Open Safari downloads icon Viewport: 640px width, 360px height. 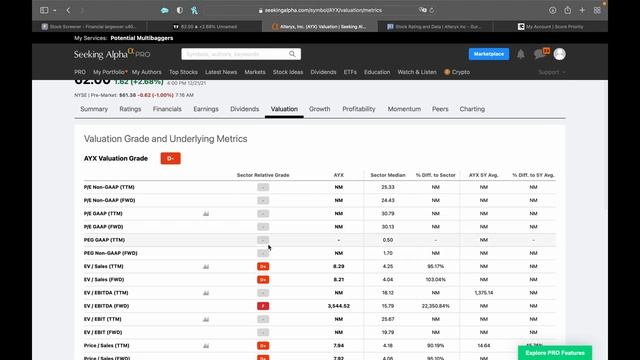click(x=553, y=11)
